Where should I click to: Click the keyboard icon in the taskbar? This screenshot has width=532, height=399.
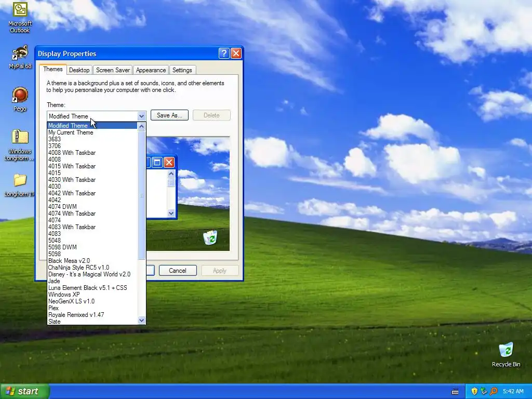(x=455, y=392)
